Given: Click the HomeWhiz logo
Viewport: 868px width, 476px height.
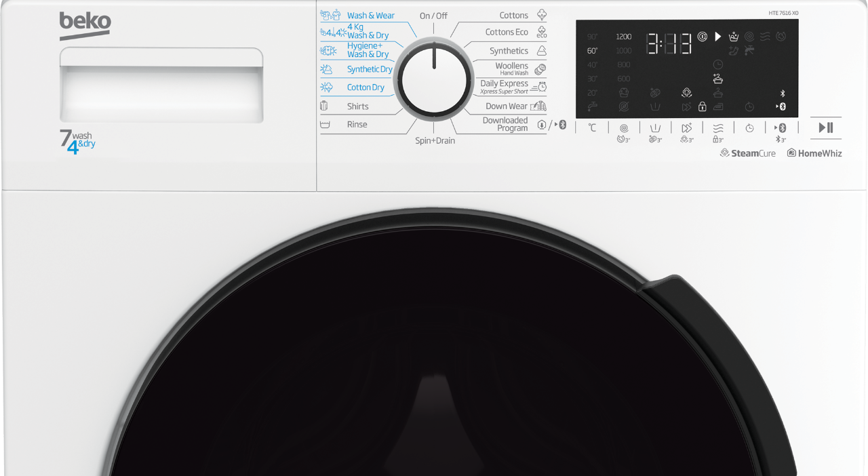Looking at the screenshot, I should [x=814, y=153].
